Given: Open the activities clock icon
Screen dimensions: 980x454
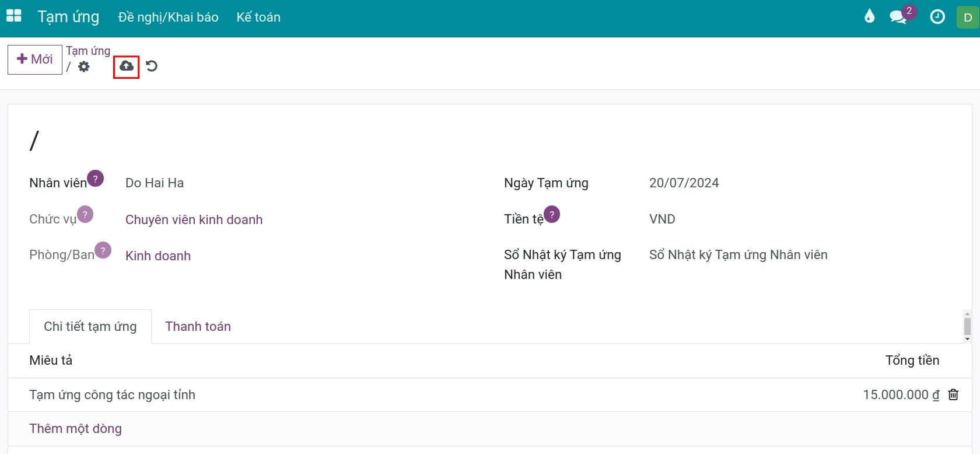Looking at the screenshot, I should click(937, 17).
